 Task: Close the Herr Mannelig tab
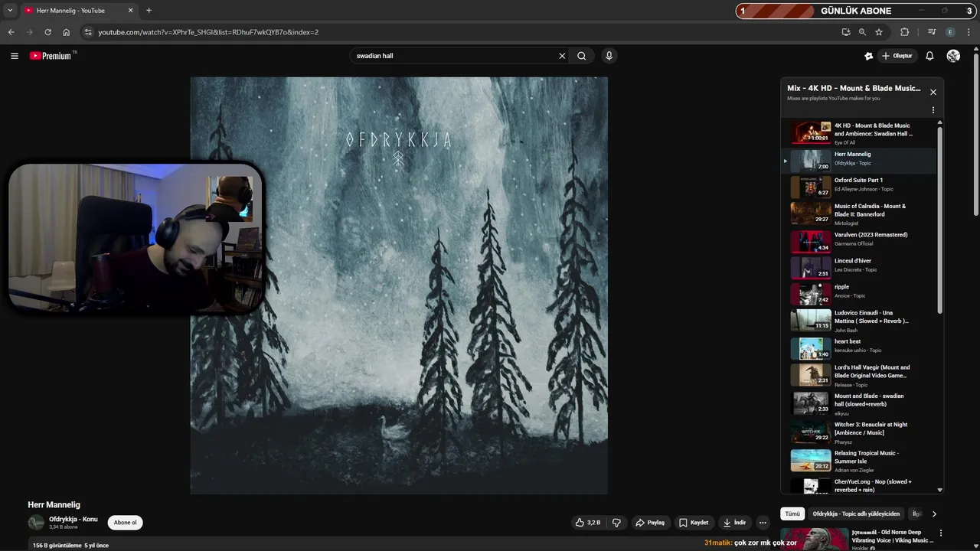(x=130, y=11)
